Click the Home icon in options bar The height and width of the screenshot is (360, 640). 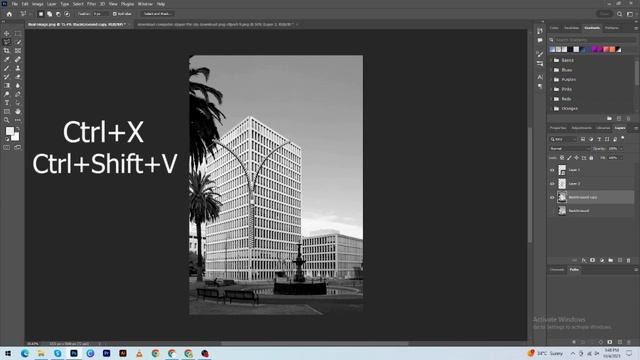(x=9, y=14)
